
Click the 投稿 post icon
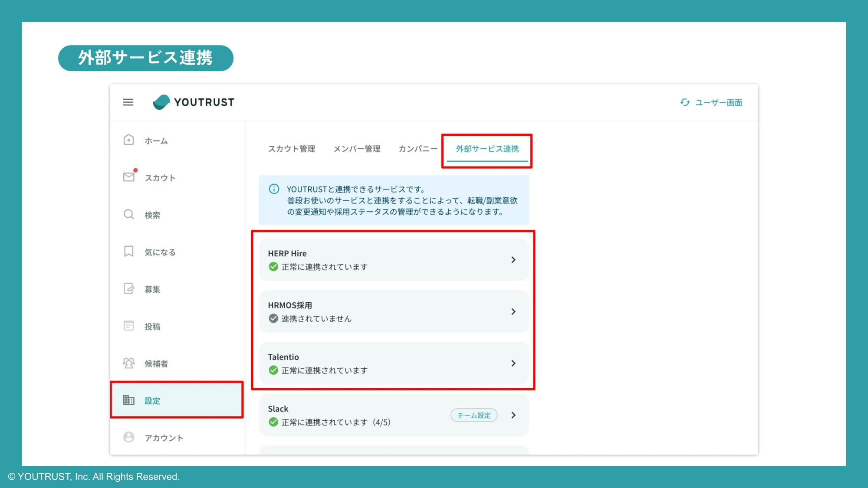point(129,326)
